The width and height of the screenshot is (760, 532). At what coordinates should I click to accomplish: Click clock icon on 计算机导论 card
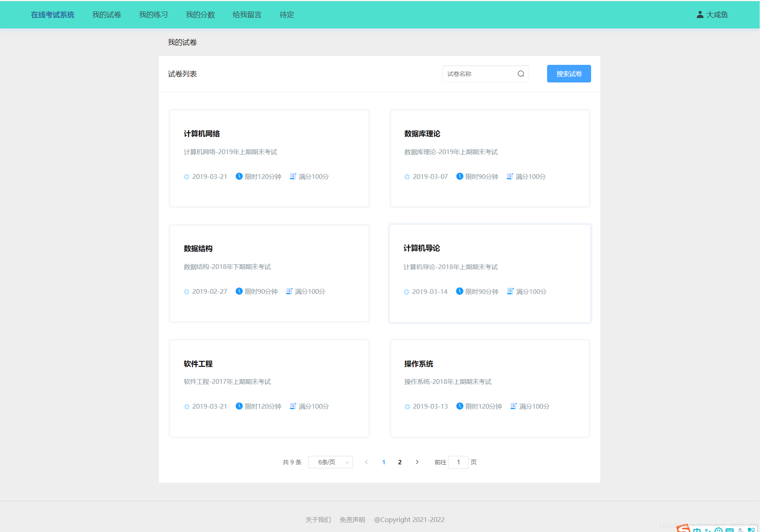pyautogui.click(x=460, y=291)
